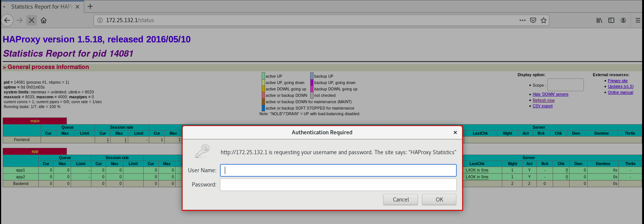This screenshot has height=224, width=644.
Task: Focus the User Name field
Action: pos(338,170)
